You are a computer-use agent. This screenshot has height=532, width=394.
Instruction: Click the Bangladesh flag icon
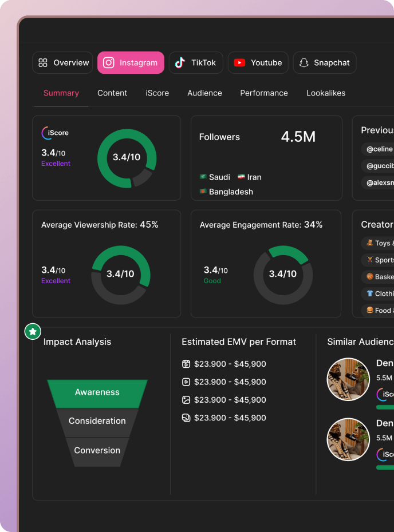[203, 191]
